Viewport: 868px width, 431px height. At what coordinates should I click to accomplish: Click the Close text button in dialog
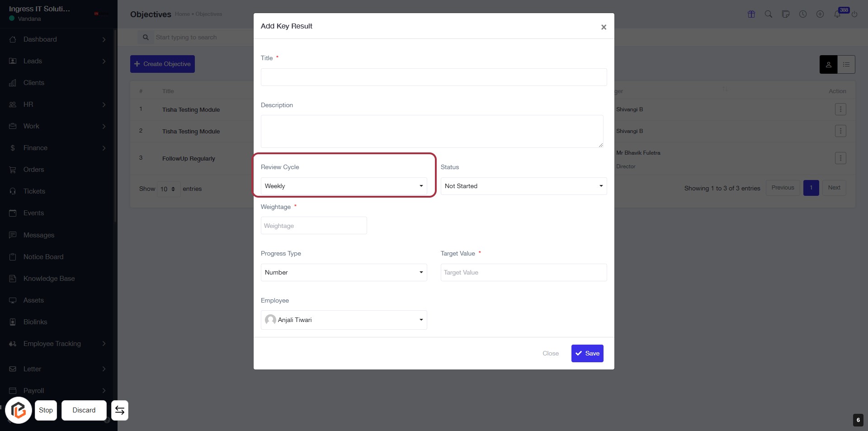click(551, 353)
